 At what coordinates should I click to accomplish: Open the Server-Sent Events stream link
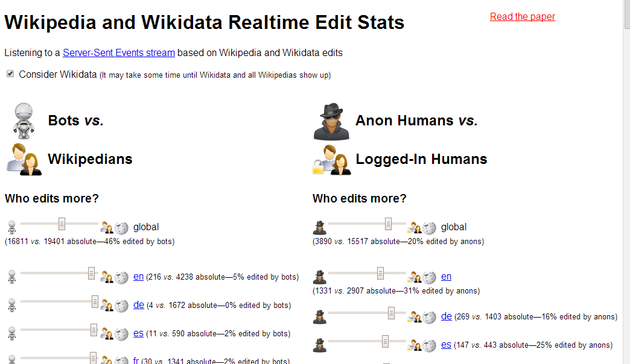119,52
